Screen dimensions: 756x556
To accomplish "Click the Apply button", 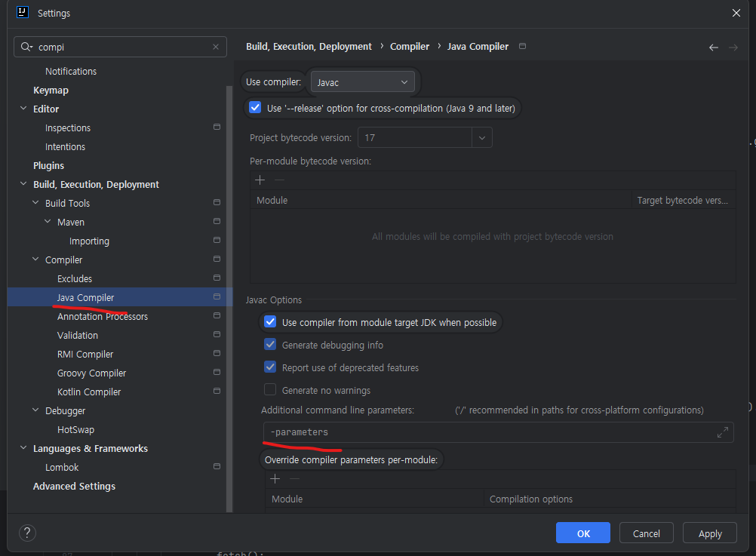I will tap(708, 533).
